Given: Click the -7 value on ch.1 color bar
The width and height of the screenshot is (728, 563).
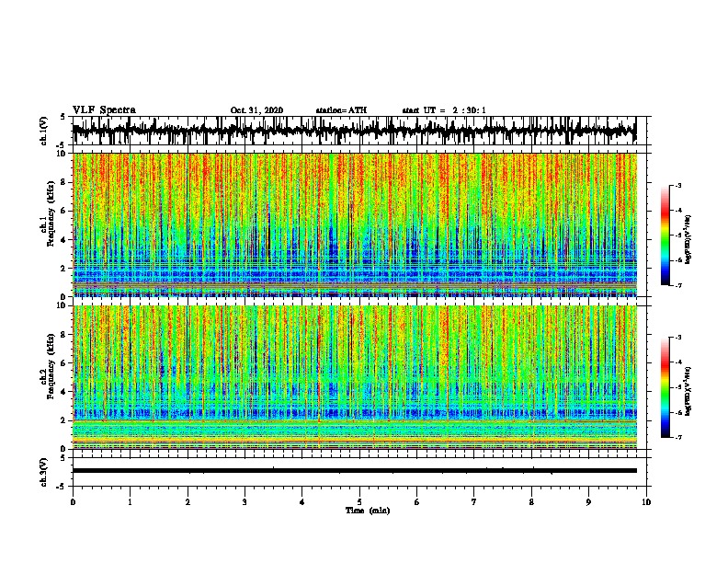Looking at the screenshot, I should coord(678,285).
